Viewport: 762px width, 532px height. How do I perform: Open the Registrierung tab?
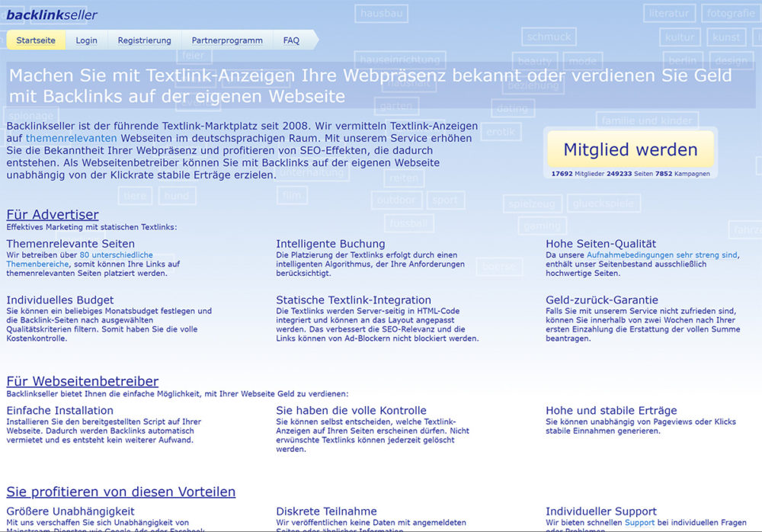(x=144, y=40)
